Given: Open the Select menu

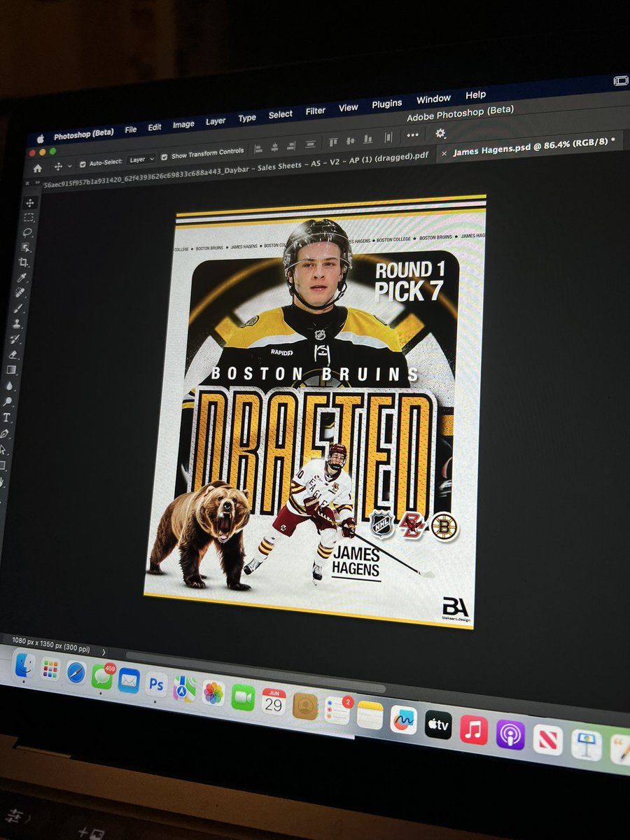Looking at the screenshot, I should [281, 115].
